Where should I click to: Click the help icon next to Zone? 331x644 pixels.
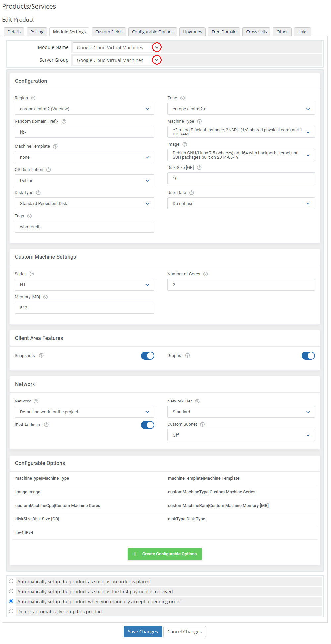(182, 98)
